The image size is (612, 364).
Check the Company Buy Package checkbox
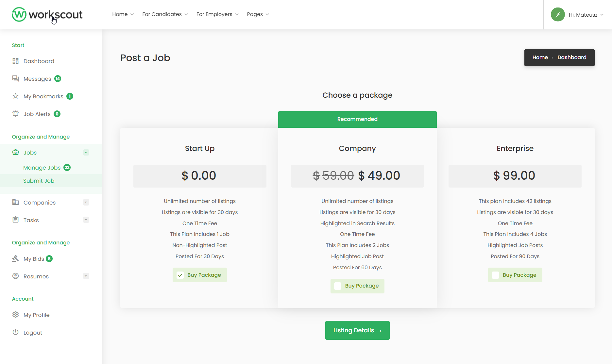338,286
